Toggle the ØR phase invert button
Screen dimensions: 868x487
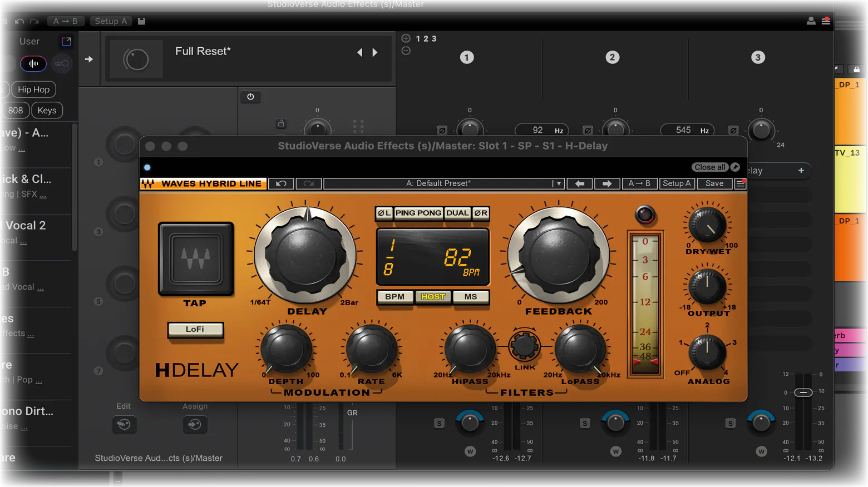tap(481, 213)
